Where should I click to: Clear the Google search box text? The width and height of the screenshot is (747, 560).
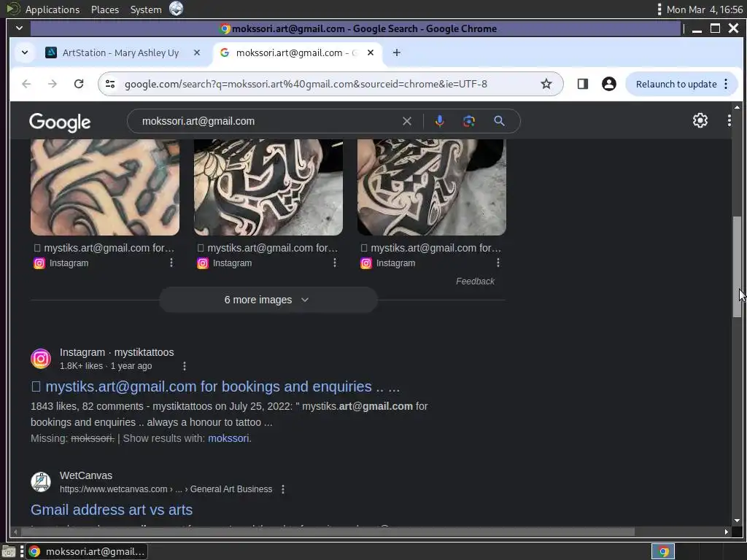[407, 121]
